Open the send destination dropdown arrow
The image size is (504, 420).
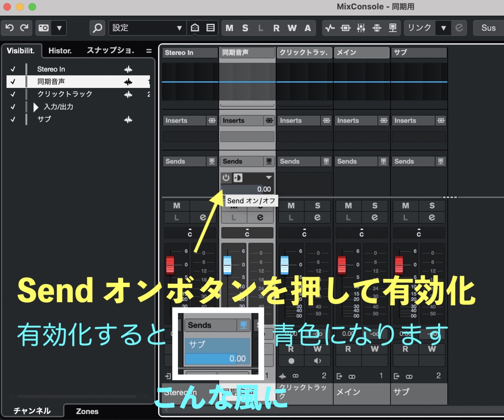[269, 178]
